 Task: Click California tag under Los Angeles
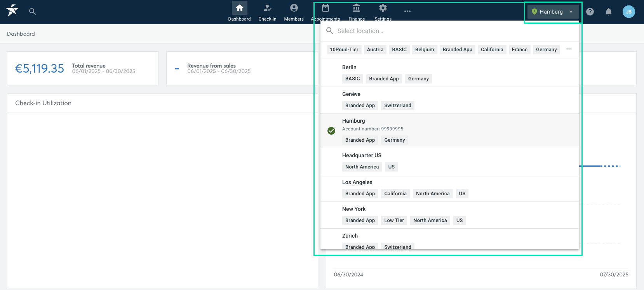pos(395,194)
